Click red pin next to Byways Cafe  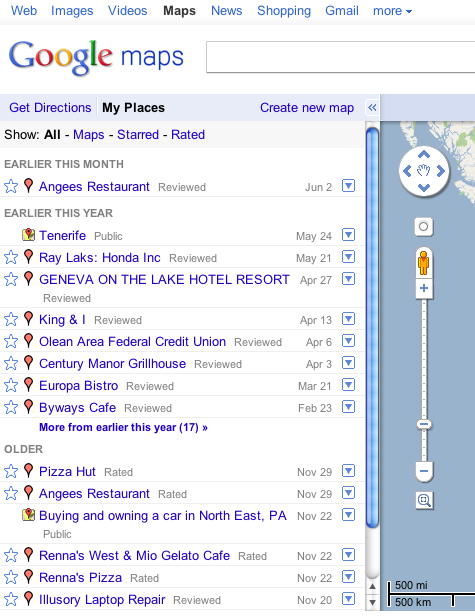[28, 407]
